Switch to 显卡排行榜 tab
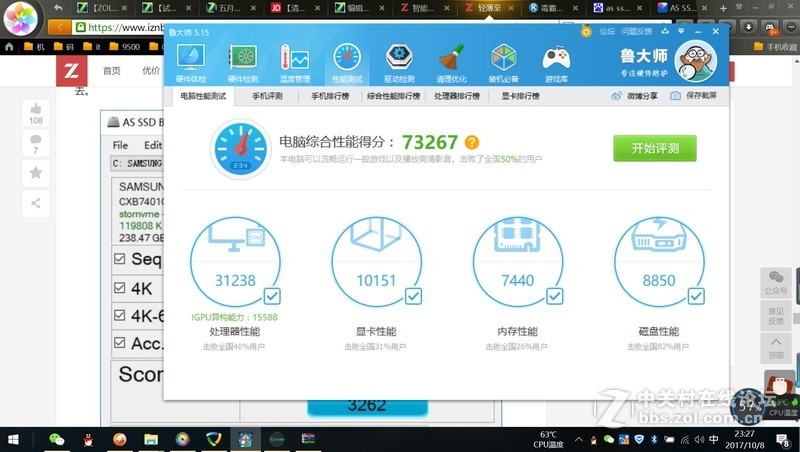 click(520, 96)
